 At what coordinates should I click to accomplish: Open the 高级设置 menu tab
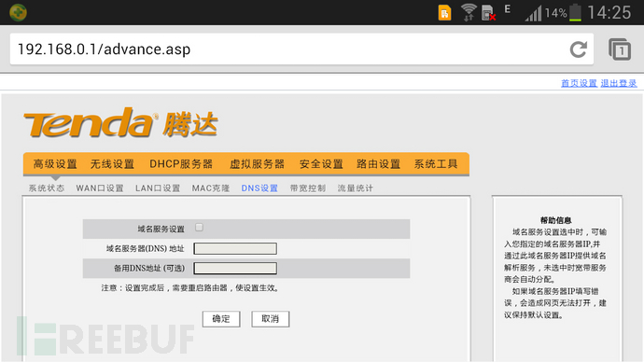[x=55, y=164]
